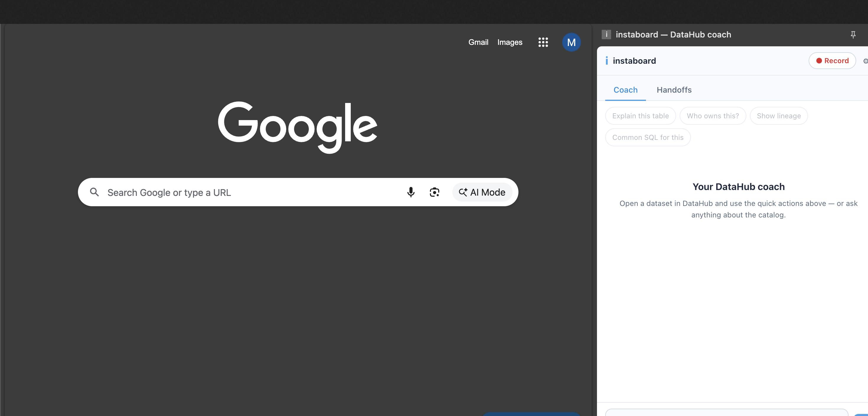Search by image using the Lens icon

(x=434, y=192)
